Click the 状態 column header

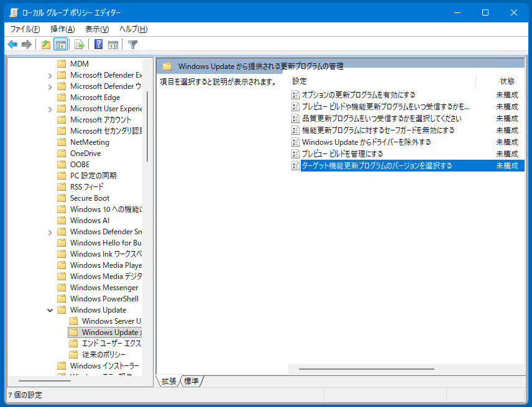[x=507, y=81]
